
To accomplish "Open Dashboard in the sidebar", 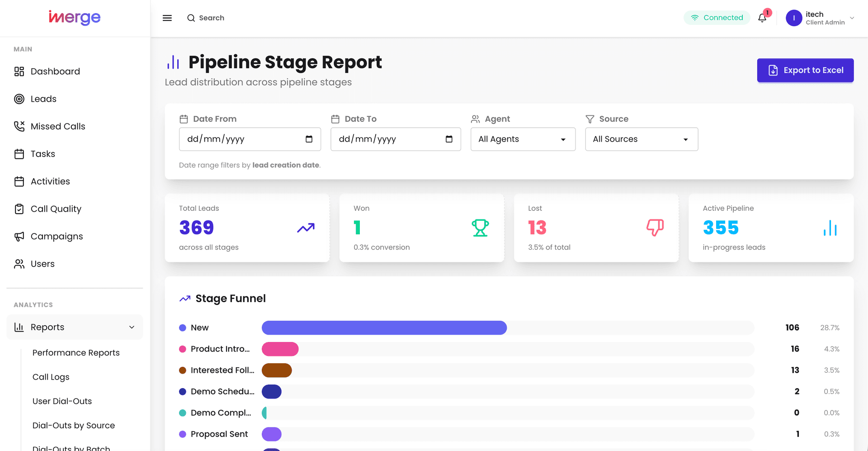I will tap(75, 71).
